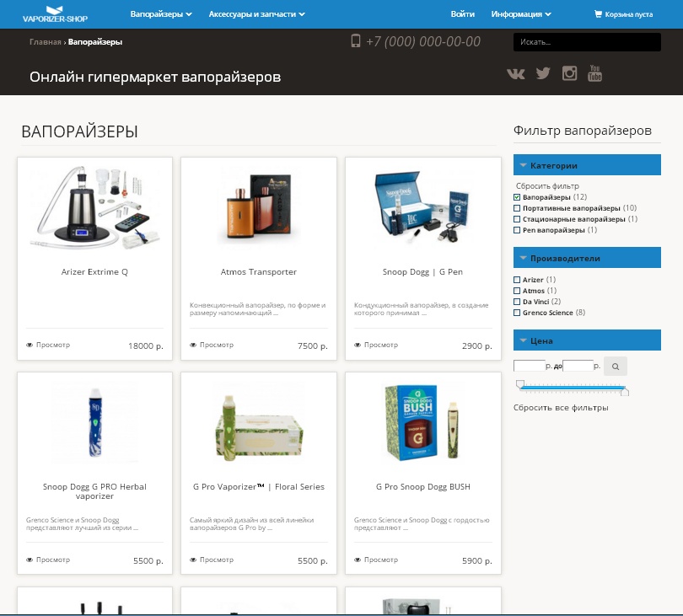Image resolution: width=683 pixels, height=616 pixels.
Task: Click the eye icon under Snoop Dogg G Pen
Action: pyautogui.click(x=358, y=345)
